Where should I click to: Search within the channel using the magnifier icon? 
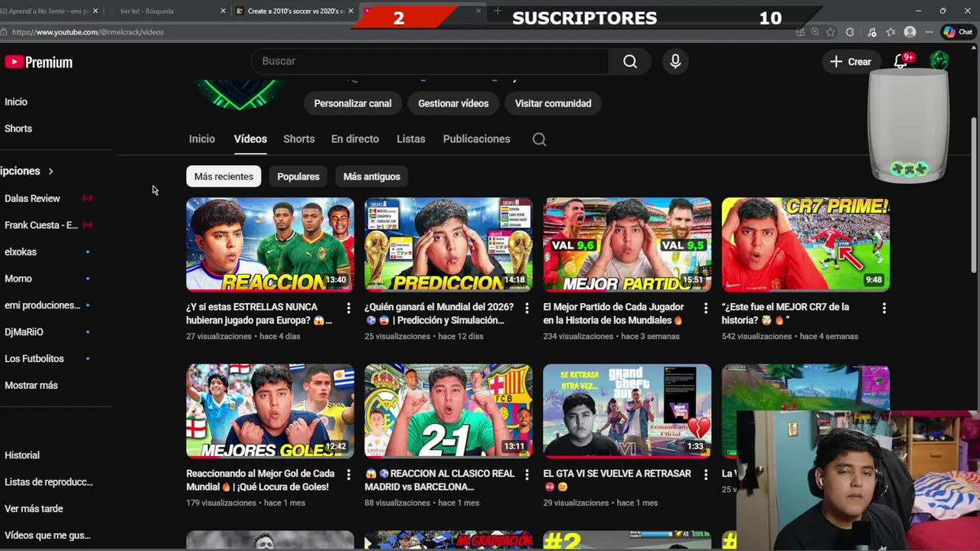539,139
